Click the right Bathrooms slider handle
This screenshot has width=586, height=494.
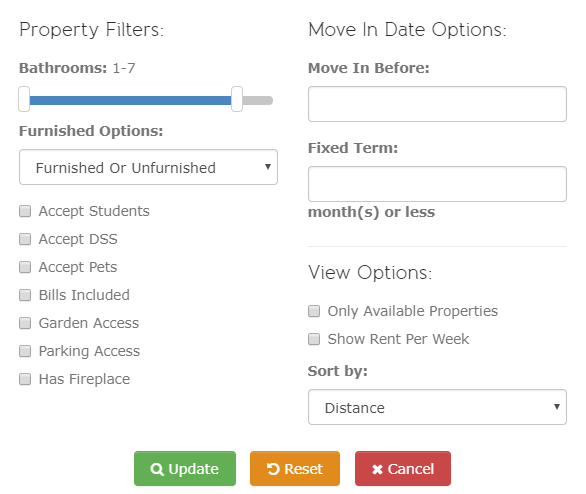pos(237,99)
